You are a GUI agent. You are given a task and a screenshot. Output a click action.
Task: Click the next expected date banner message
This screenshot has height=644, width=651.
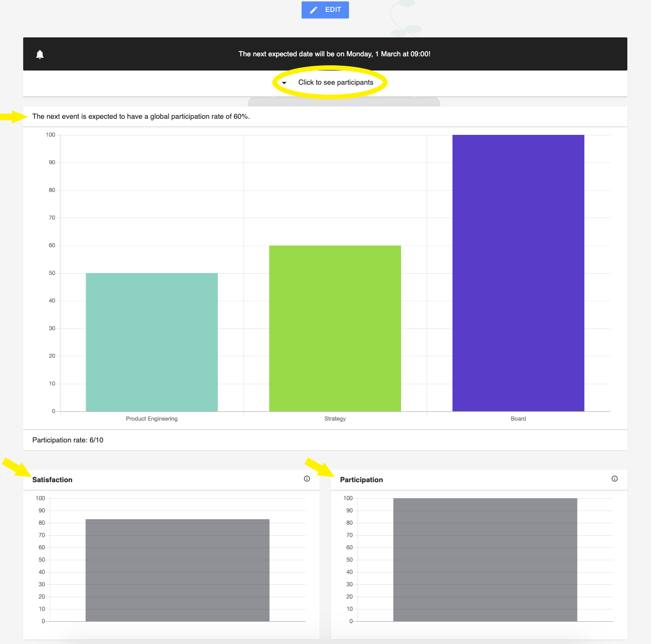point(334,54)
